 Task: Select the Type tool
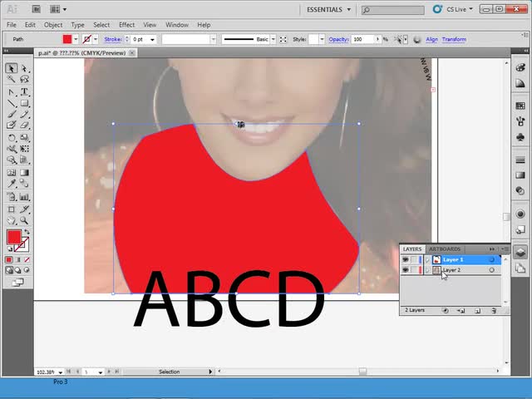pyautogui.click(x=24, y=92)
